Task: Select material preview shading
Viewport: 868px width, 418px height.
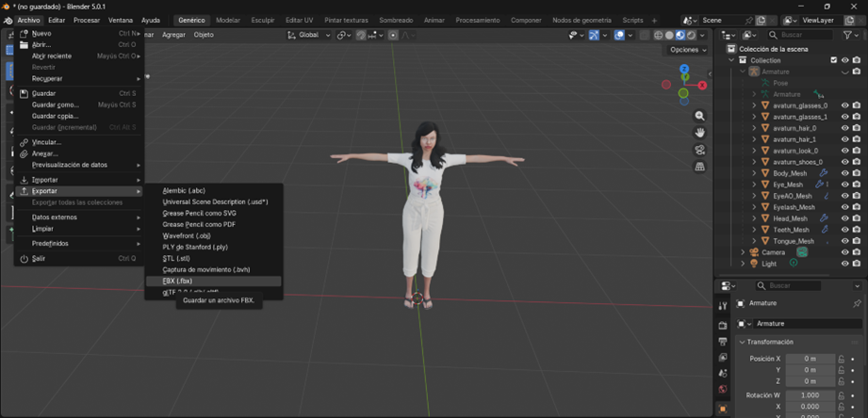Action: (x=680, y=36)
